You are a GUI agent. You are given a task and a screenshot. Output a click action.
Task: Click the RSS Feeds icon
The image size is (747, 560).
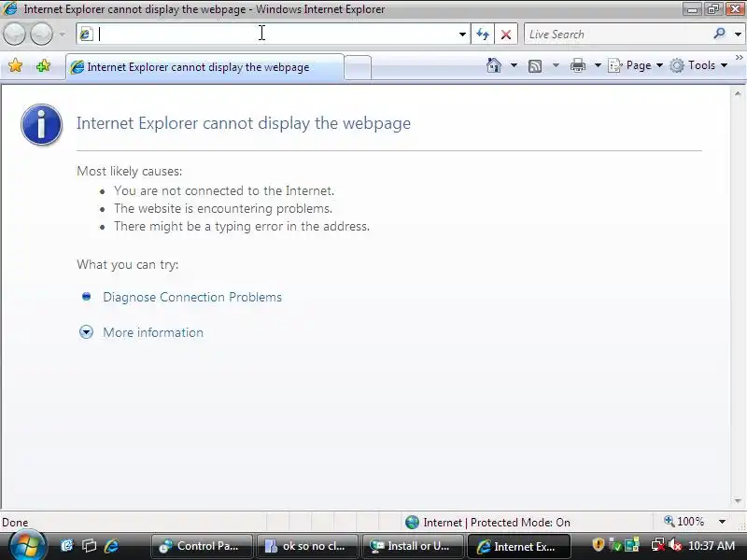[x=535, y=65]
